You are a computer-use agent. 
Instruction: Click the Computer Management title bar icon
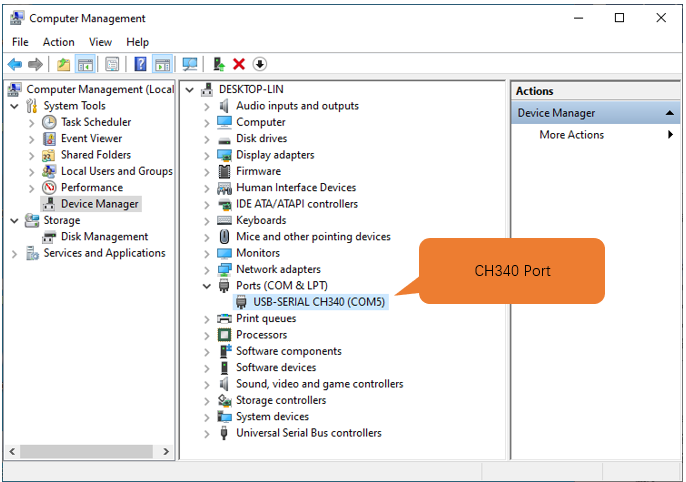pyautogui.click(x=17, y=18)
